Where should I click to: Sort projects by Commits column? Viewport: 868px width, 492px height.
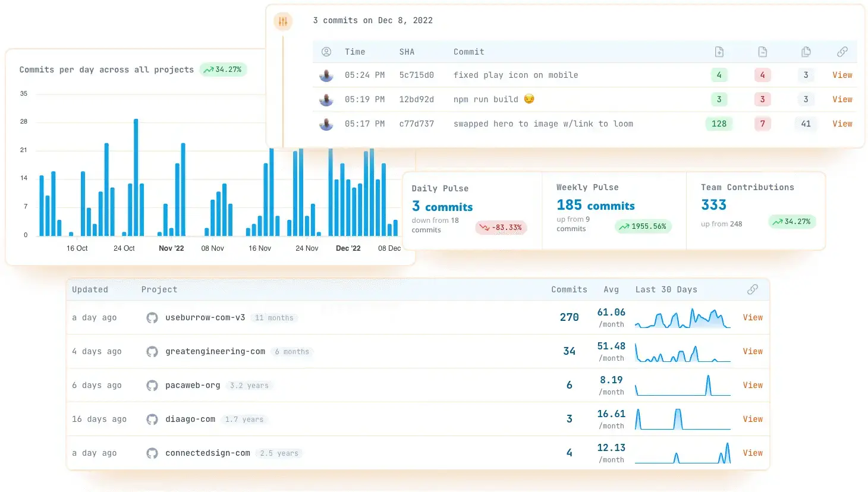[569, 289]
